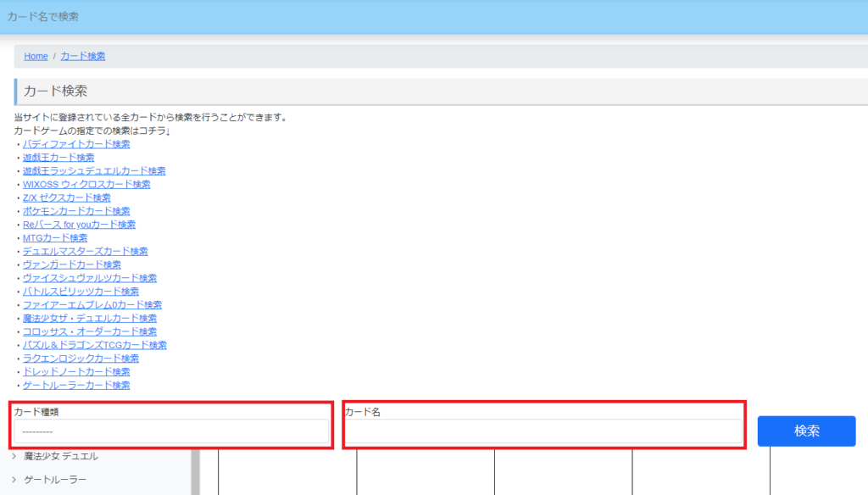Open the カード種類 dropdown
Screen dimensions: 868x495
click(x=170, y=431)
